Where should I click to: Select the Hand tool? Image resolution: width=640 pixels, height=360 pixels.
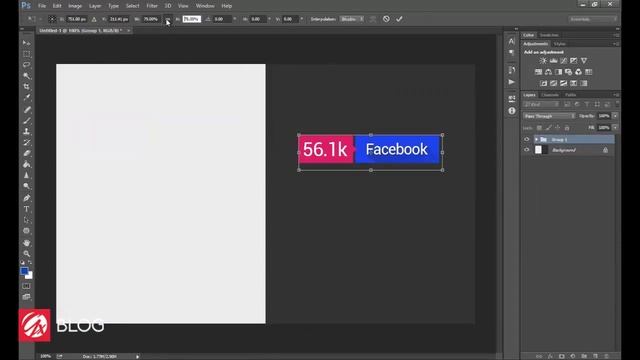[27, 242]
